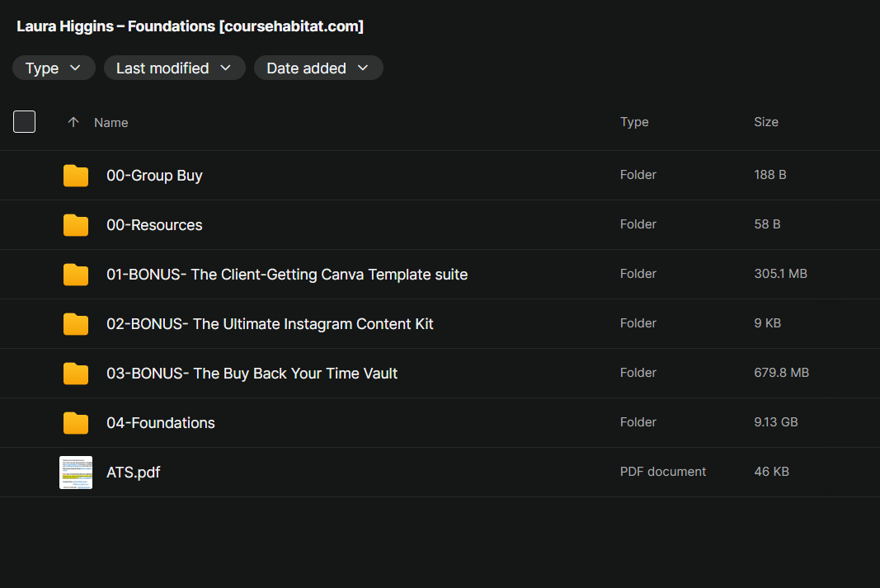Click the Laura Higgins – Foundations folder title
The height and width of the screenshot is (588, 880).
pos(191,26)
